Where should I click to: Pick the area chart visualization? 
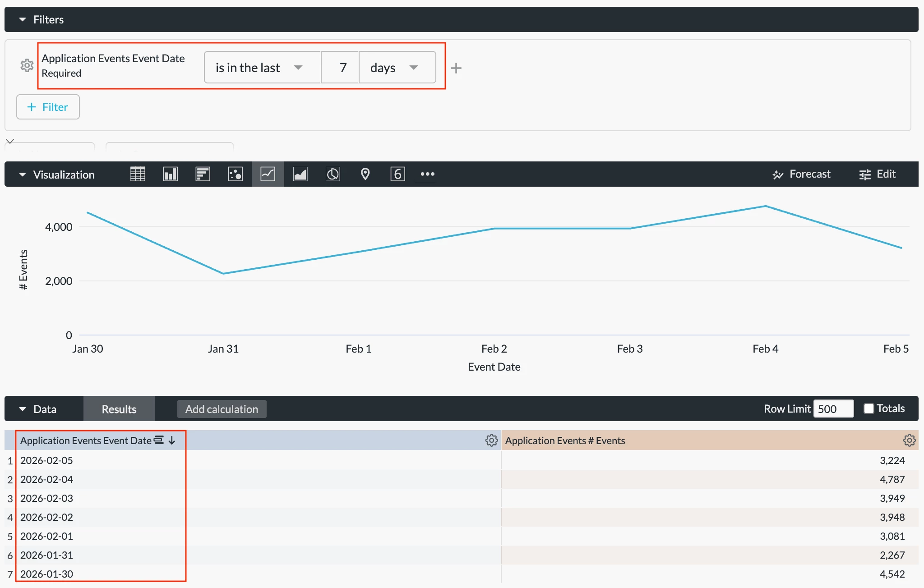tap(300, 174)
